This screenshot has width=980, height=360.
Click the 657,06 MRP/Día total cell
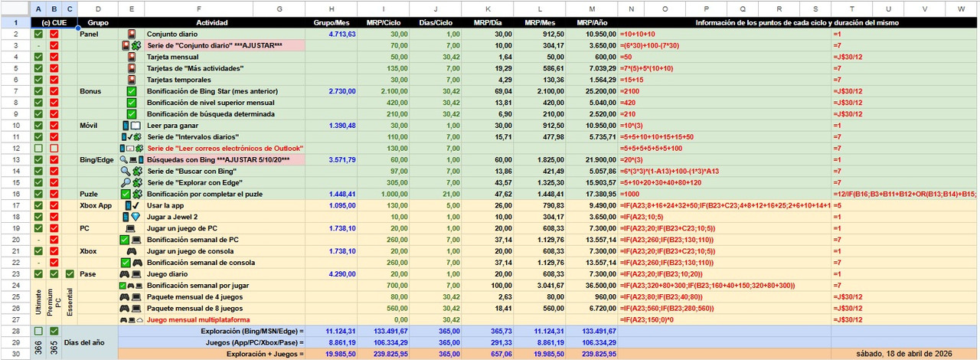click(488, 354)
